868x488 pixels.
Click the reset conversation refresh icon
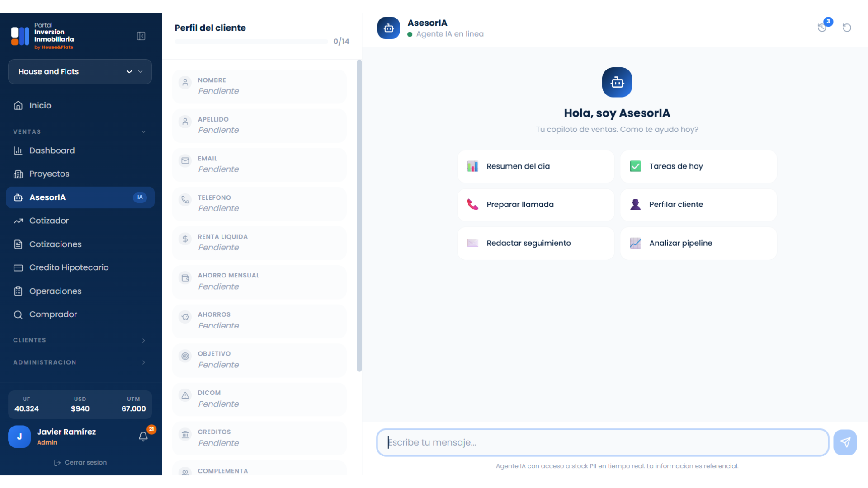(847, 28)
